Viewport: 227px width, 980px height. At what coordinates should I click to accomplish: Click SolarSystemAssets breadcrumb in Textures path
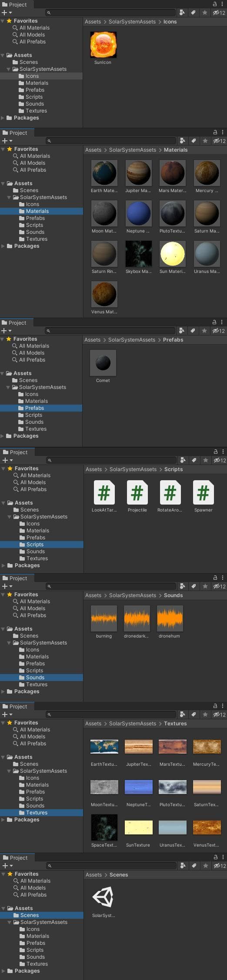click(133, 724)
